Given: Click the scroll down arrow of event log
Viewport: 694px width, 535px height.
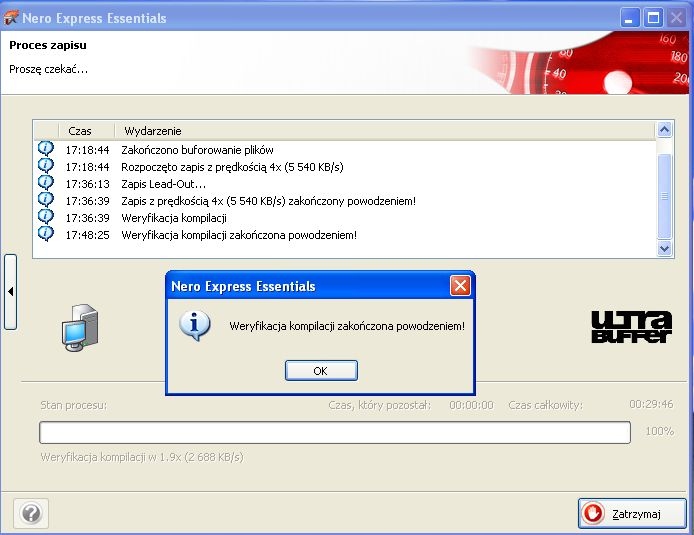Looking at the screenshot, I should click(664, 248).
